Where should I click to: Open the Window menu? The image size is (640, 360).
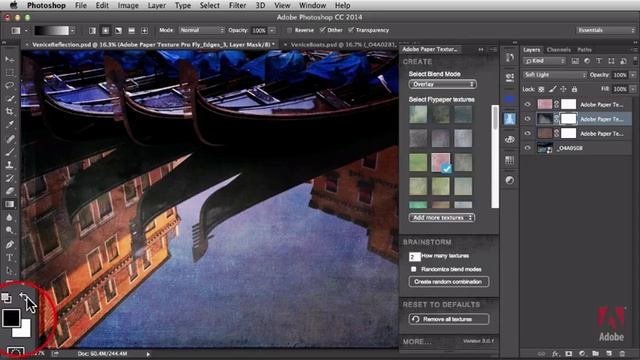tap(312, 5)
